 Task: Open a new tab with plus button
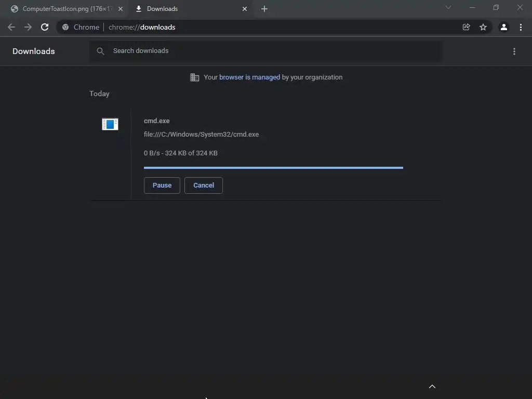[x=264, y=9]
